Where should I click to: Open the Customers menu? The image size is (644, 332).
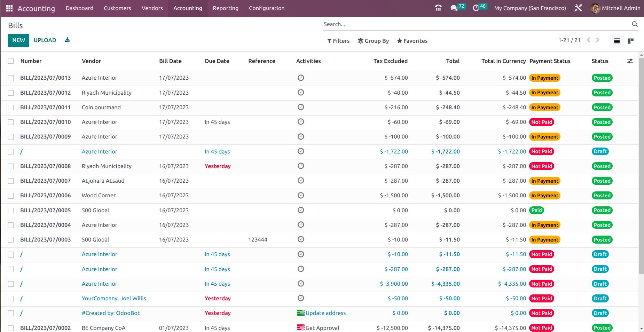coord(117,8)
